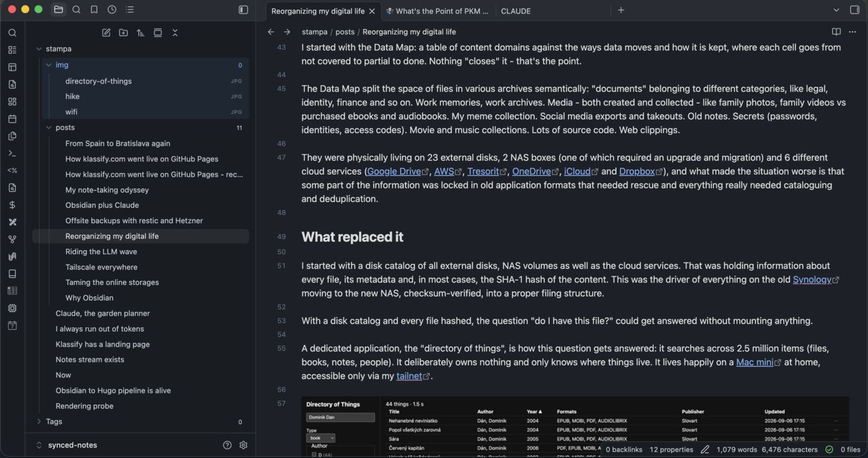Change the file sort order
The width and height of the screenshot is (868, 458).
[x=141, y=33]
